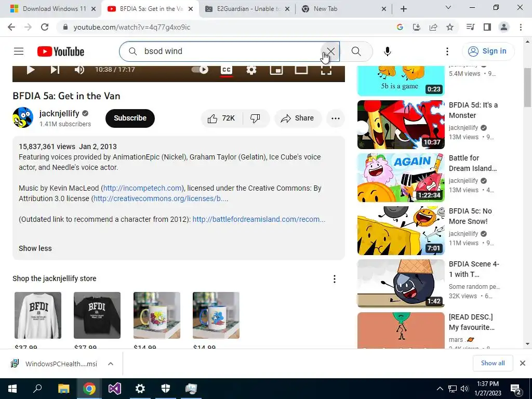Viewport: 532px width, 399px height.
Task: Click the address bar URL
Action: click(131, 27)
